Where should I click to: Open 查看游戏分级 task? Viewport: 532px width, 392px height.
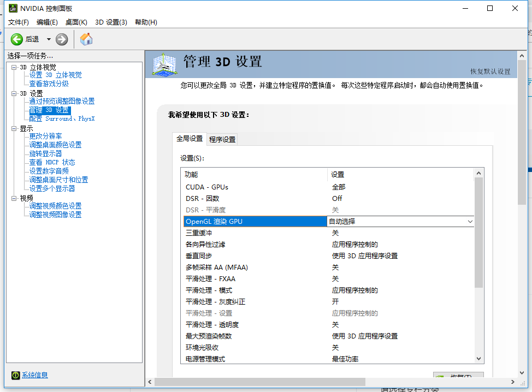[49, 84]
